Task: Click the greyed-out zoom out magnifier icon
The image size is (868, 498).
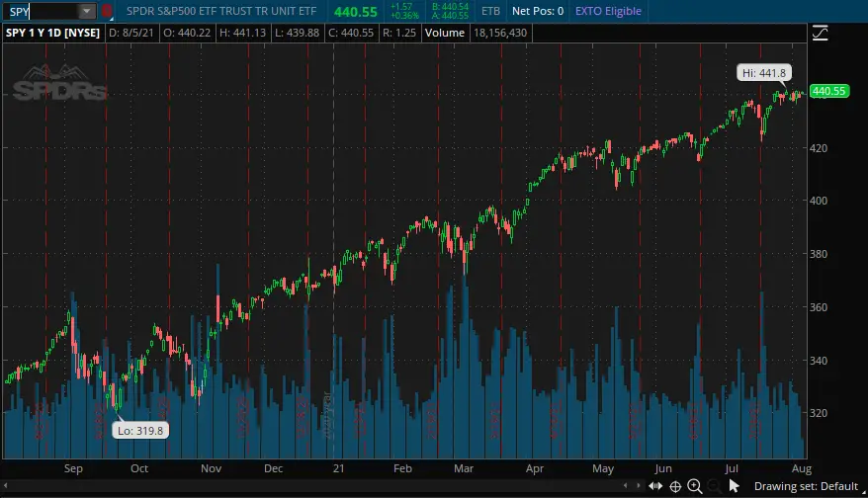Action: tap(714, 486)
